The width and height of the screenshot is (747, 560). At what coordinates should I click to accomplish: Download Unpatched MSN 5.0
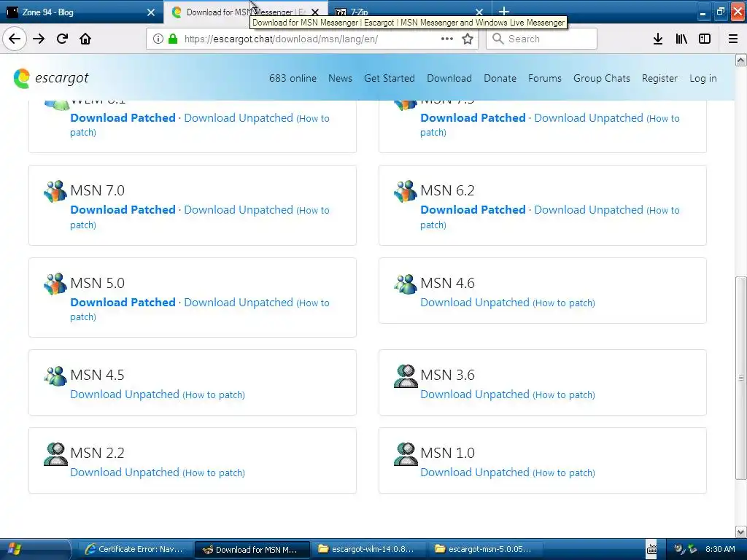click(239, 303)
